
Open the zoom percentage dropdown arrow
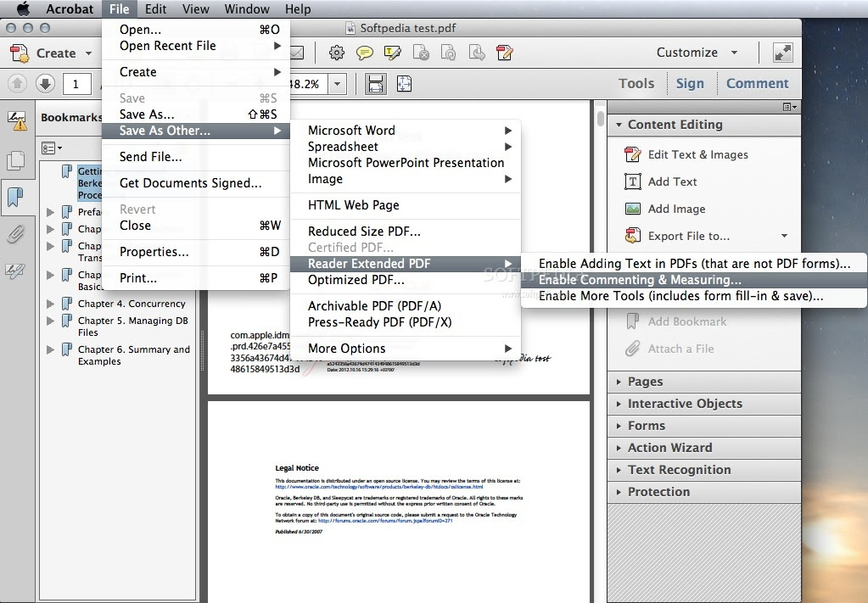point(337,84)
